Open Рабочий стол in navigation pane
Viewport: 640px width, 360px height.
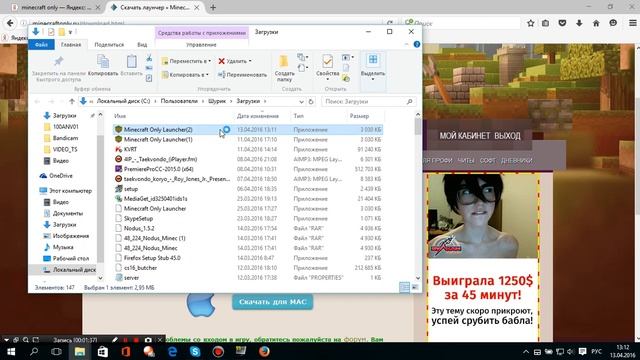point(70,258)
